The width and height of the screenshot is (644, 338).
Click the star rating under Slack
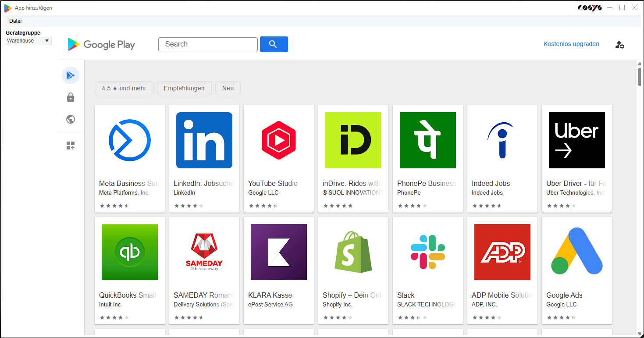tap(412, 318)
